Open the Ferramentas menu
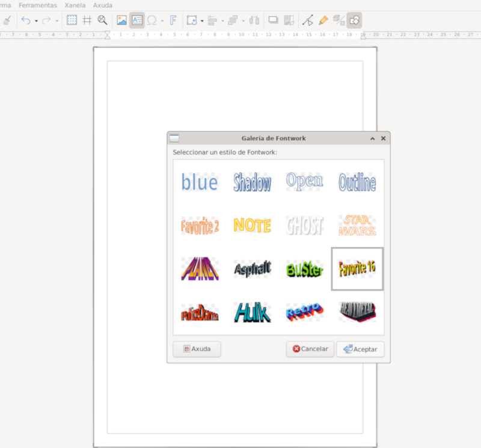 coord(38,5)
